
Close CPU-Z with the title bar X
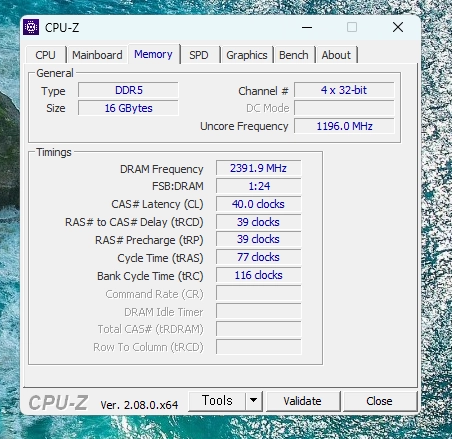click(398, 27)
